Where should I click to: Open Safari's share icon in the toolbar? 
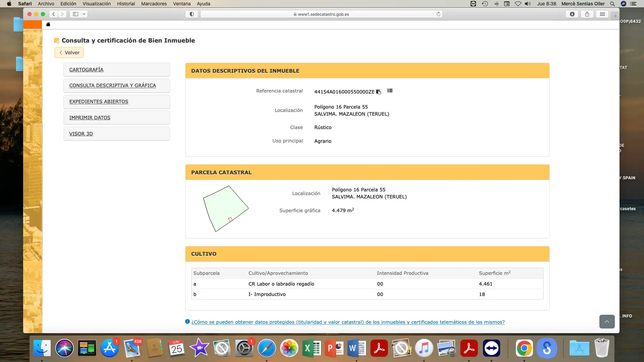[x=587, y=14]
